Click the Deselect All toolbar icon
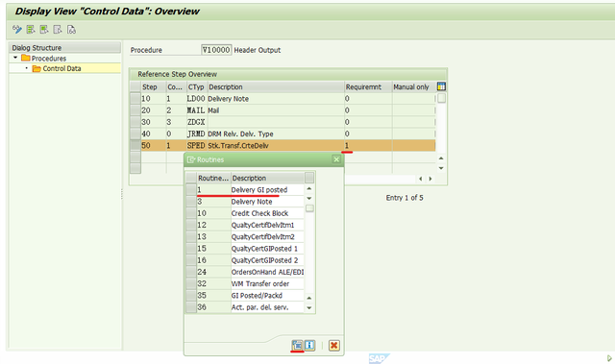This screenshot has height=364, width=615. pyautogui.click(x=58, y=30)
